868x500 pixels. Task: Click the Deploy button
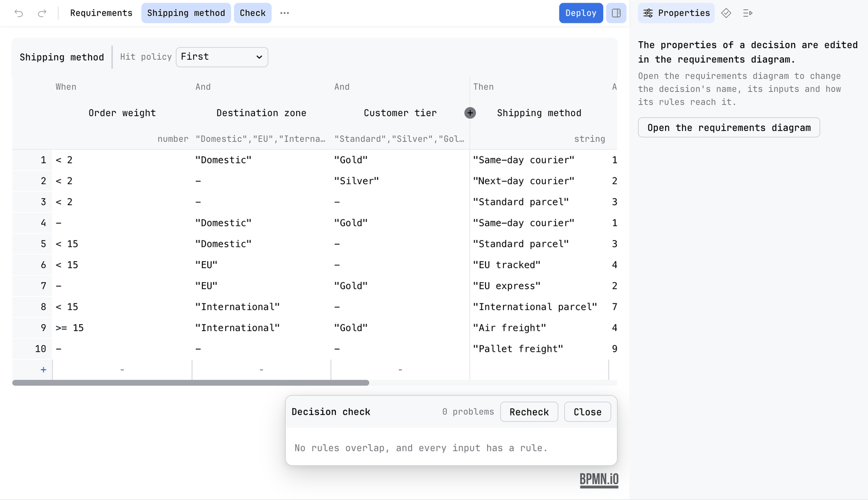coord(580,13)
